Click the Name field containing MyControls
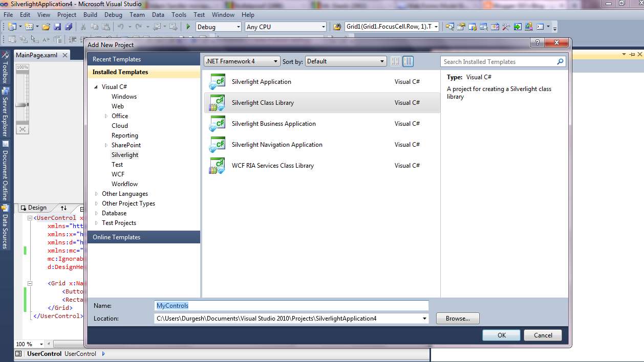644x362 pixels. tap(291, 305)
